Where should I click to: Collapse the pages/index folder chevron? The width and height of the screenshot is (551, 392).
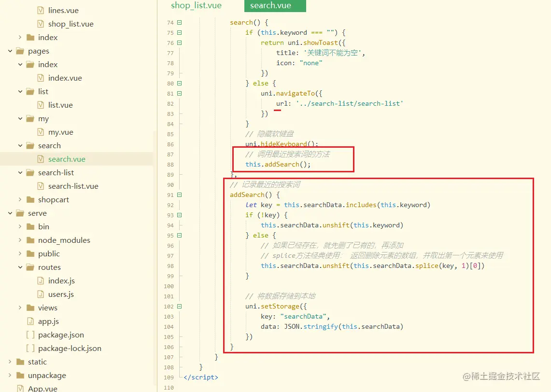tap(20, 64)
